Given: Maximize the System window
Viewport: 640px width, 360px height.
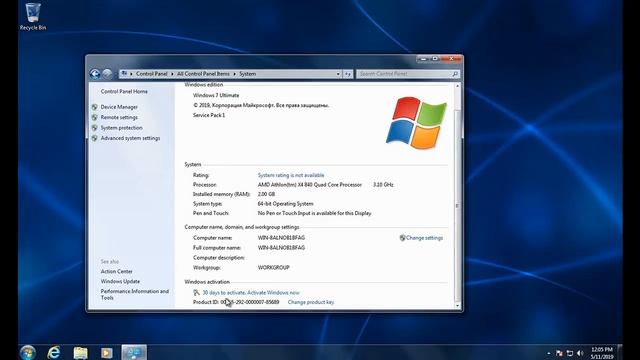Looking at the screenshot, I should tap(435, 59).
